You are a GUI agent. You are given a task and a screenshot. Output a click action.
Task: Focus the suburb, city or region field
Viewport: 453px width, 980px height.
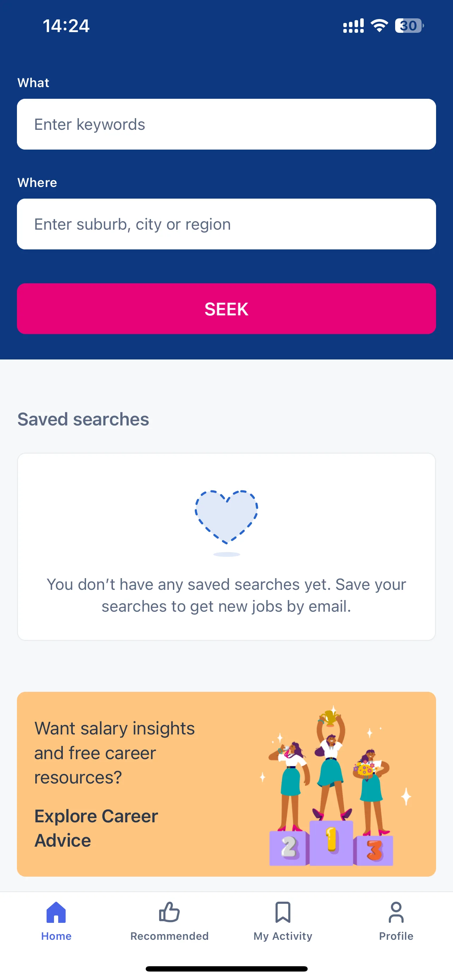coord(226,224)
